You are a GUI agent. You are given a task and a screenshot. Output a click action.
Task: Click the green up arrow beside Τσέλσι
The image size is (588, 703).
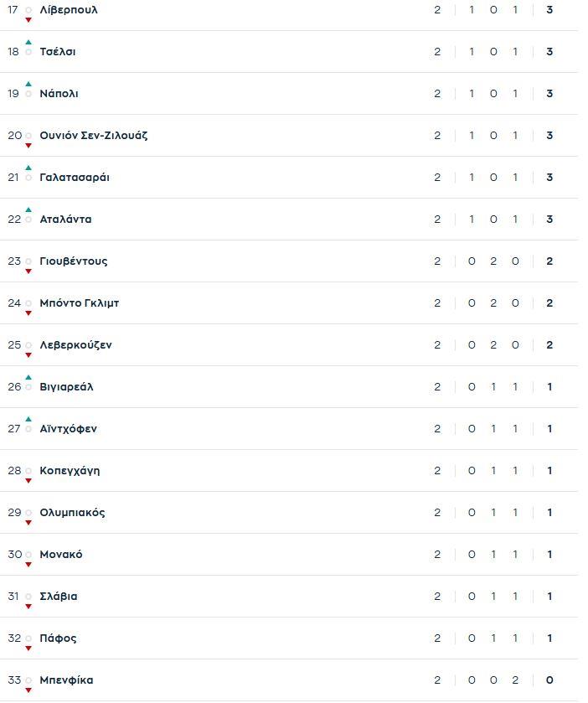[28, 42]
